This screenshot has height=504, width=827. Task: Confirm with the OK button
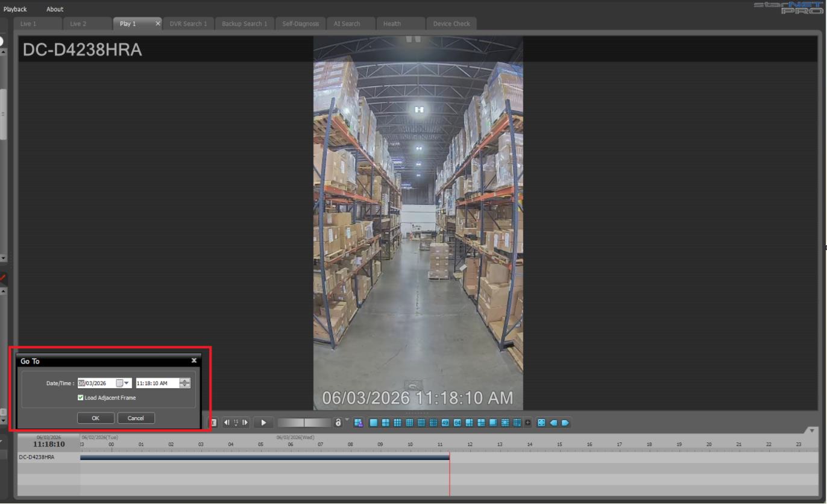click(96, 418)
